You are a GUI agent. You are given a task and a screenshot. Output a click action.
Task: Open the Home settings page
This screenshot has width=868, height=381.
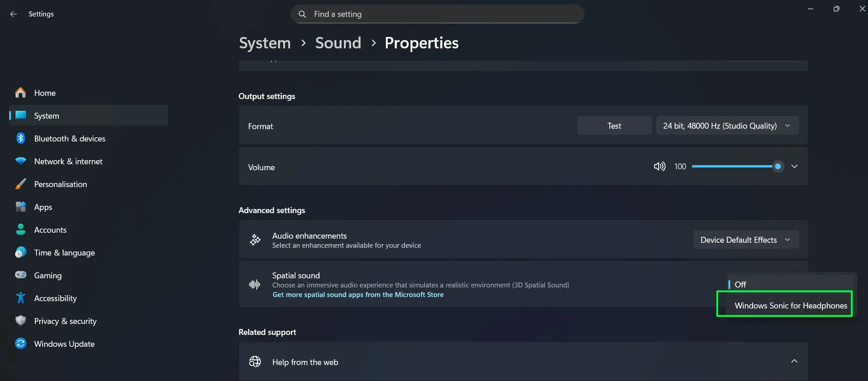88,93
